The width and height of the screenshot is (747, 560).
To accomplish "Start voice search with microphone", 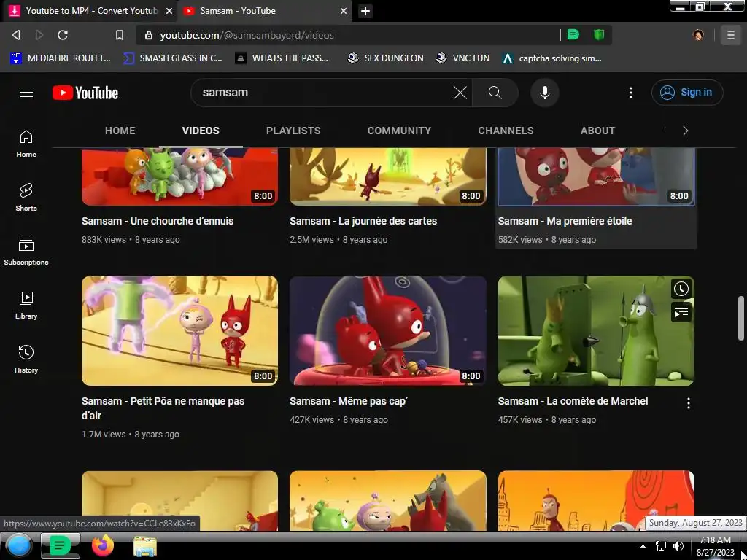I will coord(544,93).
